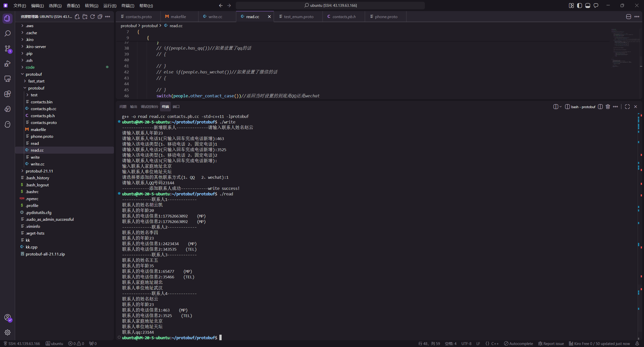
Task: Toggle the primary side bar layout button
Action: click(580, 6)
